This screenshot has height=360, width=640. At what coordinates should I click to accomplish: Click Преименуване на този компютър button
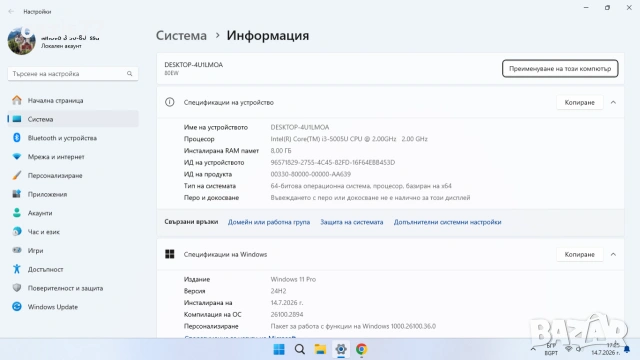560,69
